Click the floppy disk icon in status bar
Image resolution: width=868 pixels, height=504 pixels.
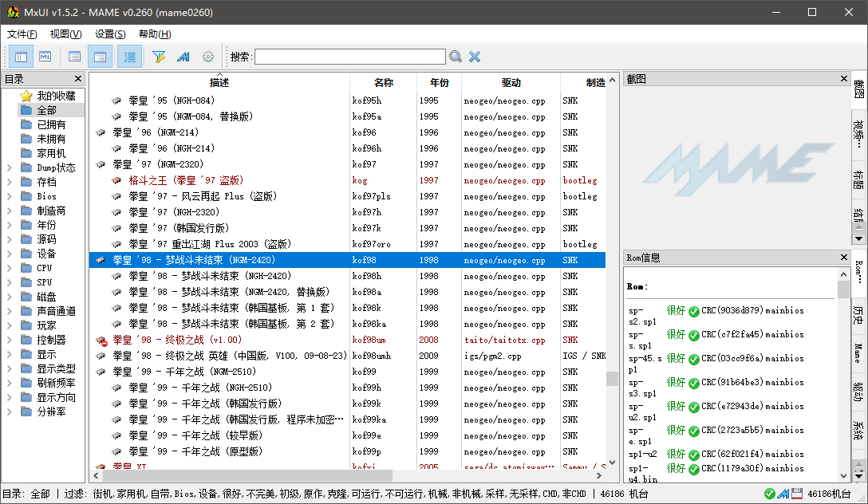click(796, 494)
